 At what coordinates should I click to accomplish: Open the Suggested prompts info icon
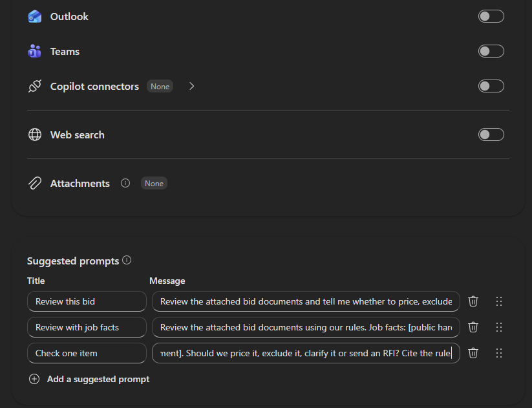(127, 261)
